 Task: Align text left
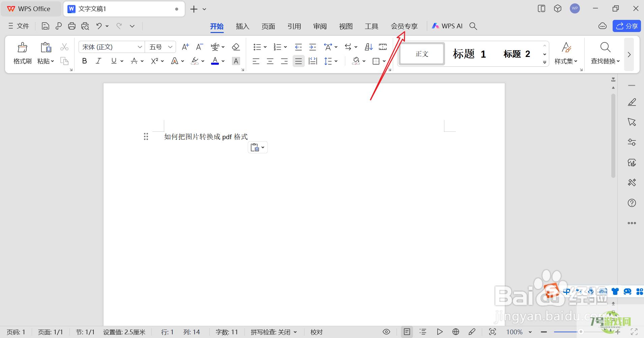(256, 61)
